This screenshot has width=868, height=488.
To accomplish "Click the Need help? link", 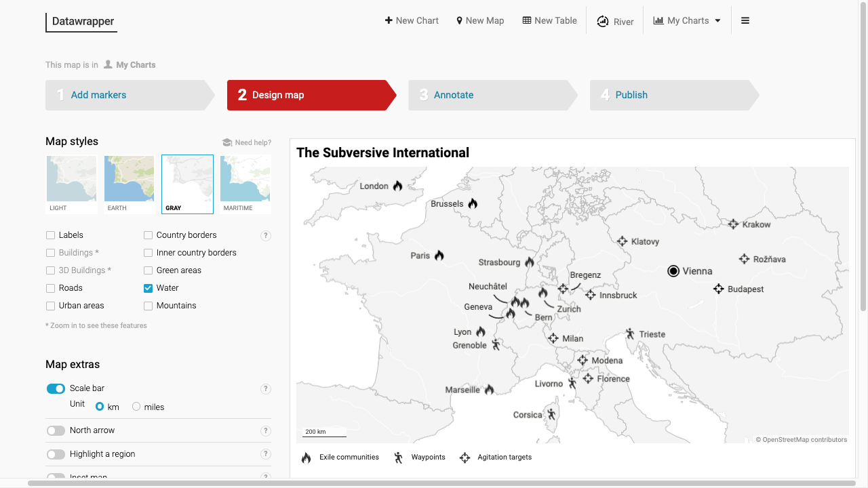I will [247, 142].
